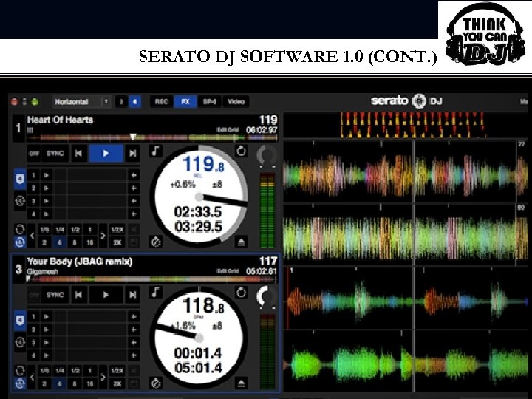The image size is (532, 399).
Task: Open the FX panel tab
Action: [x=185, y=102]
